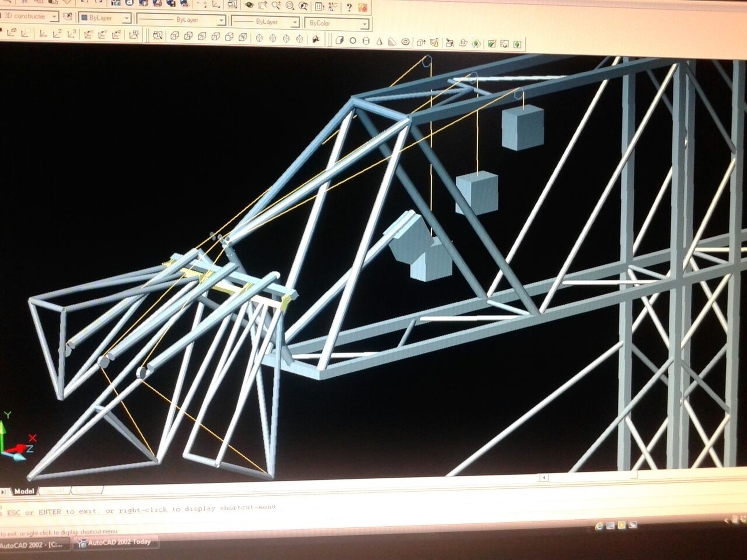Click the Camera view icon
This screenshot has height=560, width=747.
pyautogui.click(x=315, y=39)
